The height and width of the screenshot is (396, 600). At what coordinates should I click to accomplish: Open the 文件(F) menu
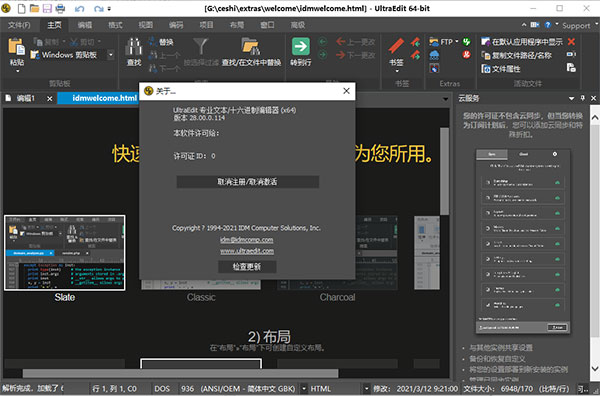point(19,25)
